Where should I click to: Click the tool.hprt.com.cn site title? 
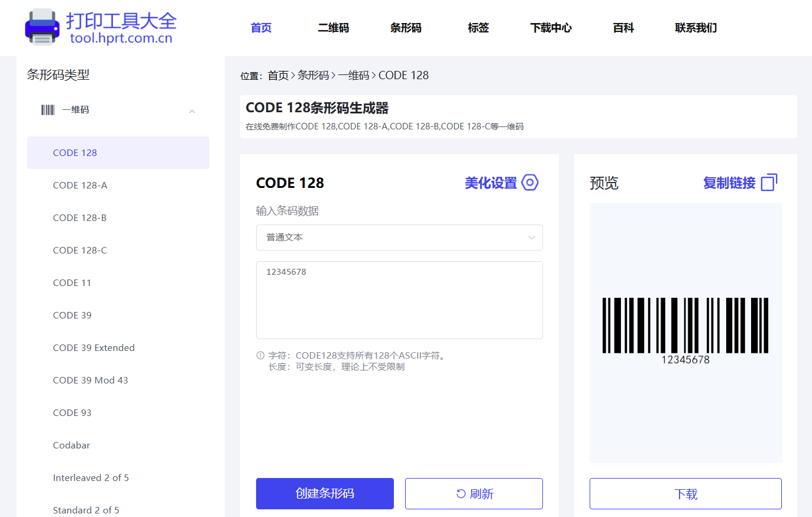[121, 38]
